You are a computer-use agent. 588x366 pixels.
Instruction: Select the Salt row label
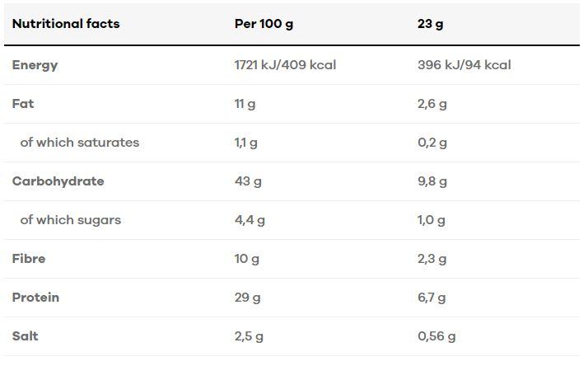click(26, 336)
